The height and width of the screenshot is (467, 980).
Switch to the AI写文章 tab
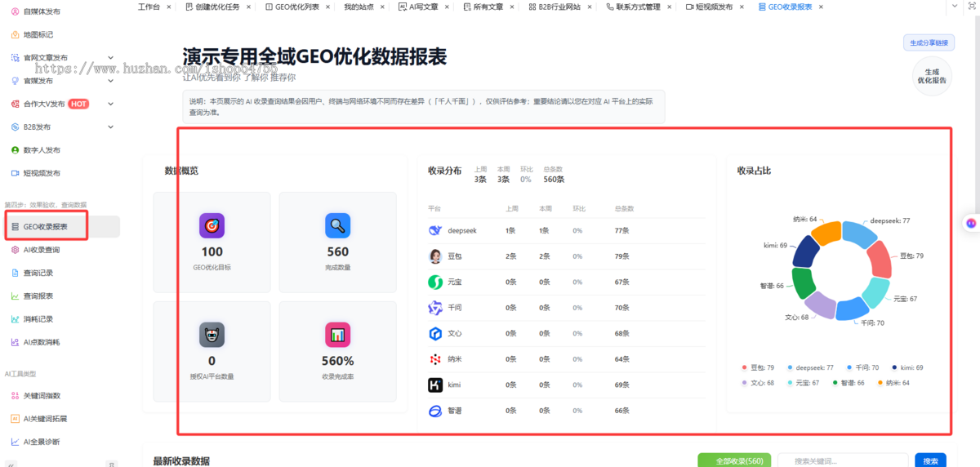[x=417, y=7]
